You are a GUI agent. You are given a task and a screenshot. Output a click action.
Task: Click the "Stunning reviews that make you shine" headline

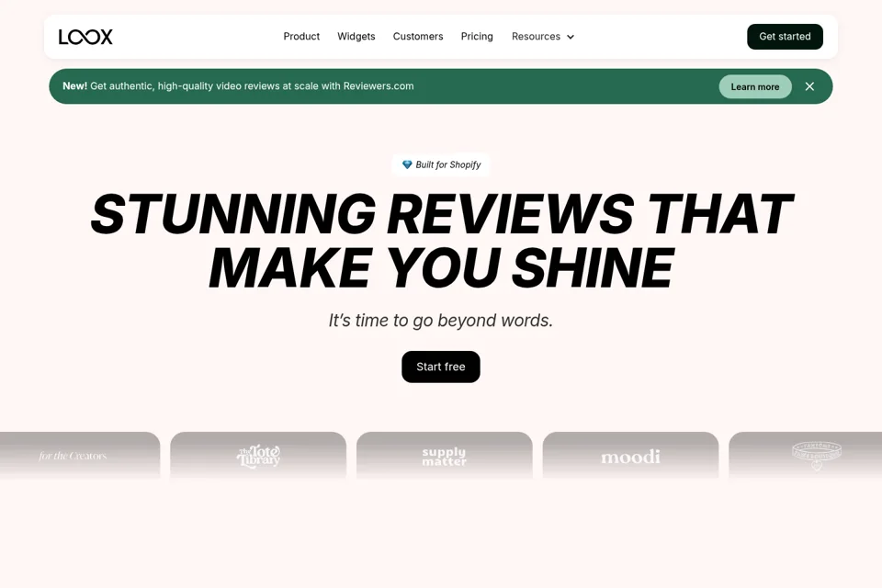pos(441,241)
